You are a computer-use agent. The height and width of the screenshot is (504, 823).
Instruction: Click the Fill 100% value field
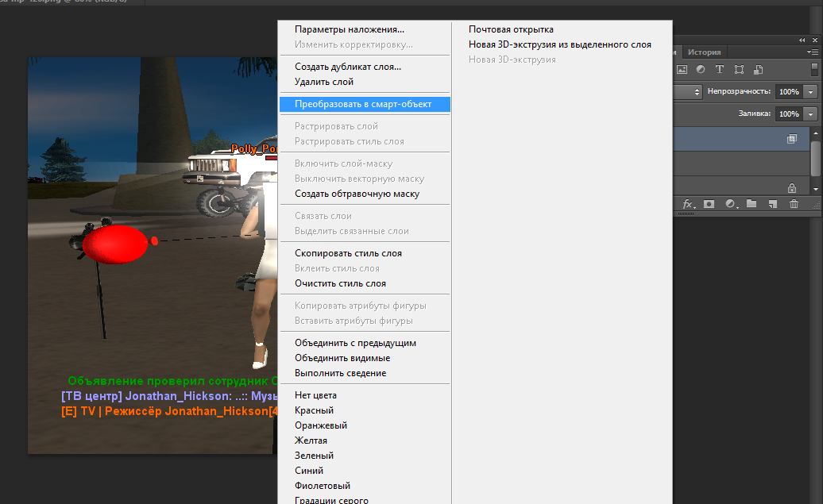tap(790, 113)
